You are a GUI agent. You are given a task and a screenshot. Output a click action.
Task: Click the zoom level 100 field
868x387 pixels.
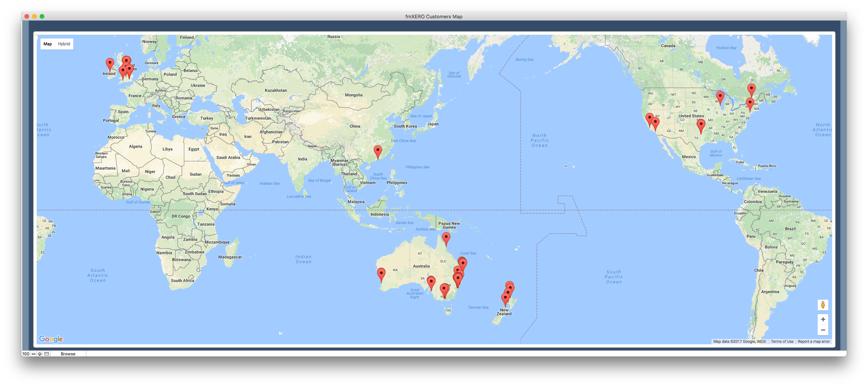click(26, 354)
